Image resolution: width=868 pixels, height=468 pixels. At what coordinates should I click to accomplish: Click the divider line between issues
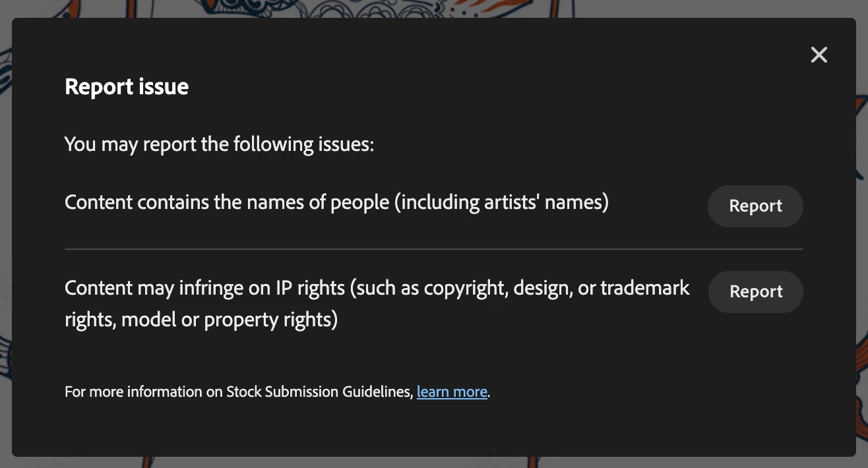[433, 249]
